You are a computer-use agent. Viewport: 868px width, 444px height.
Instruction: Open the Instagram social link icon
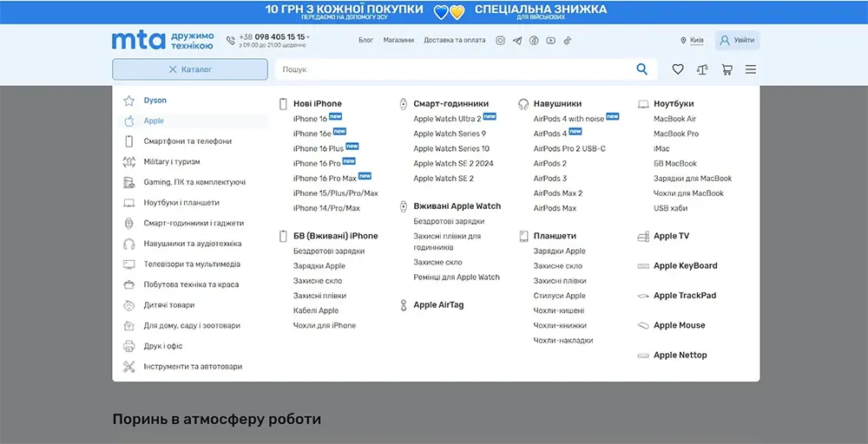[501, 41]
